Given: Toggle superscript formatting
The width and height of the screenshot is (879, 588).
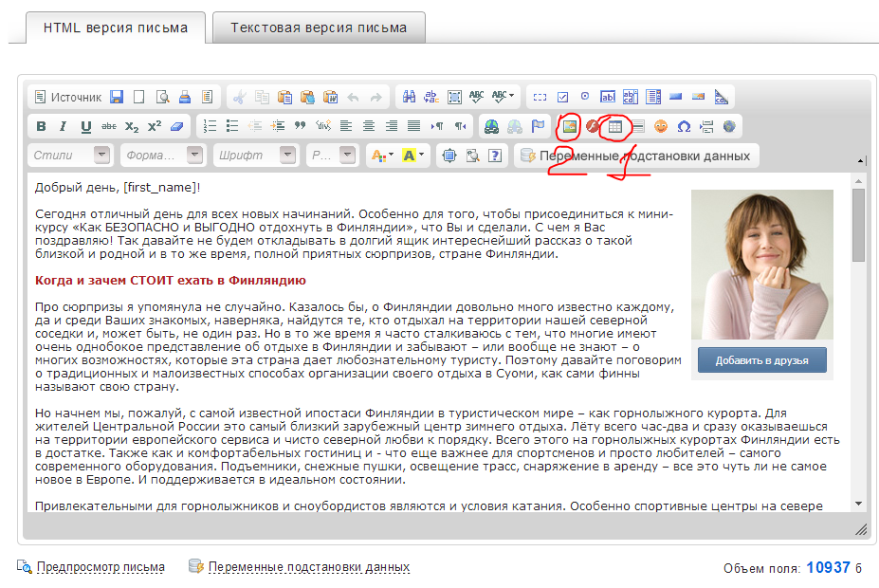Looking at the screenshot, I should [x=155, y=126].
